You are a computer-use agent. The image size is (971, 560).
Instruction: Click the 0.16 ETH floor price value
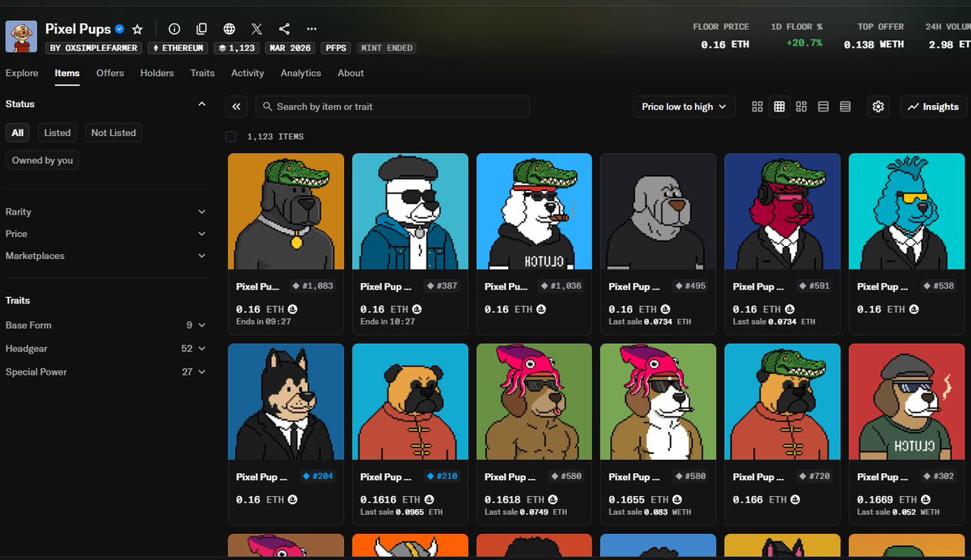(x=725, y=45)
